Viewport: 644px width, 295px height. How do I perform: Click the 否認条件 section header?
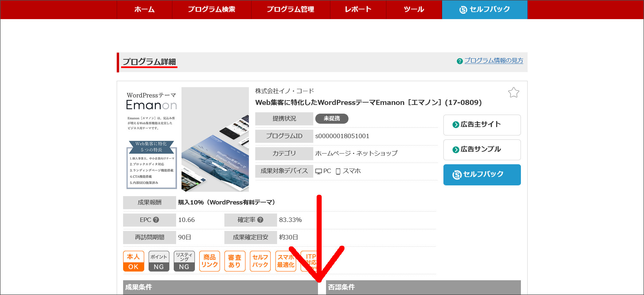423,287
